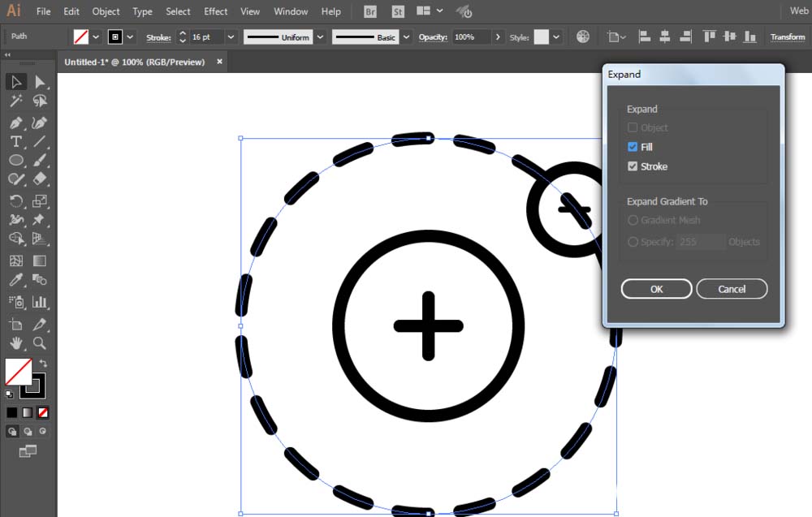Select the Type tool
Image resolution: width=812 pixels, height=517 pixels.
coord(15,141)
